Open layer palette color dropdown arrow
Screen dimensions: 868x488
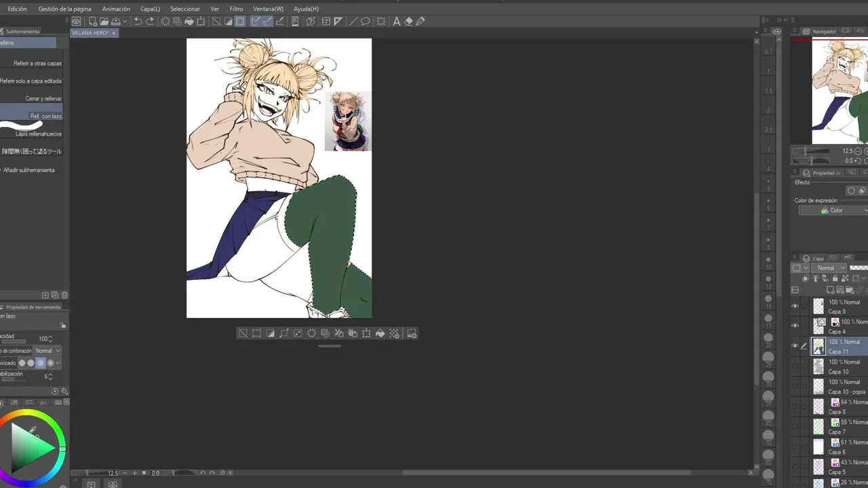806,268
